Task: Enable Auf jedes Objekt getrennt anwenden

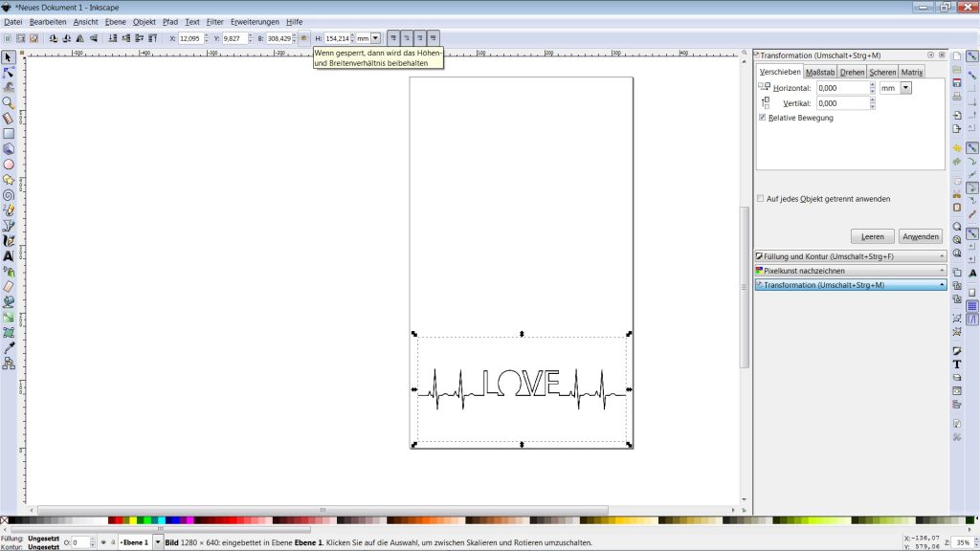Action: 761,199
